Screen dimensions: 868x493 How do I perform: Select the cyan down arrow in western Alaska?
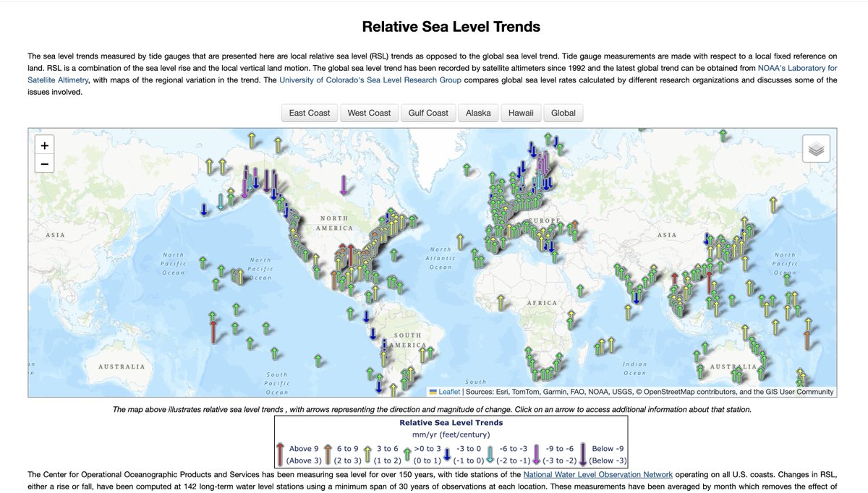(x=221, y=202)
